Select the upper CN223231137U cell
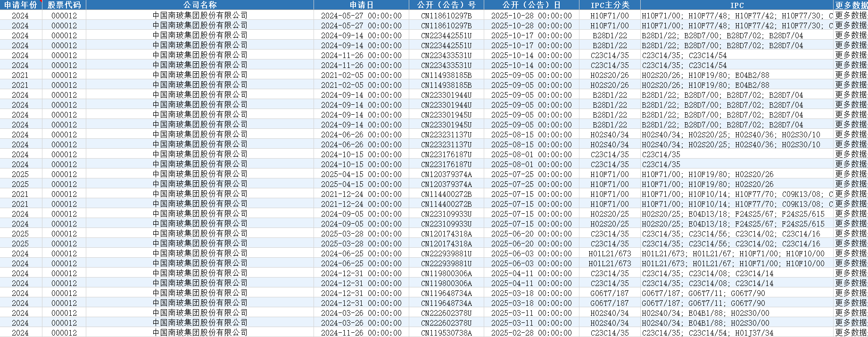The height and width of the screenshot is (337, 868). [446, 134]
